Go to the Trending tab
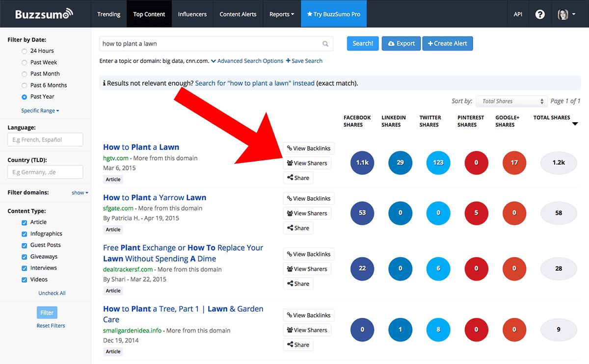The height and width of the screenshot is (364, 589). (109, 14)
